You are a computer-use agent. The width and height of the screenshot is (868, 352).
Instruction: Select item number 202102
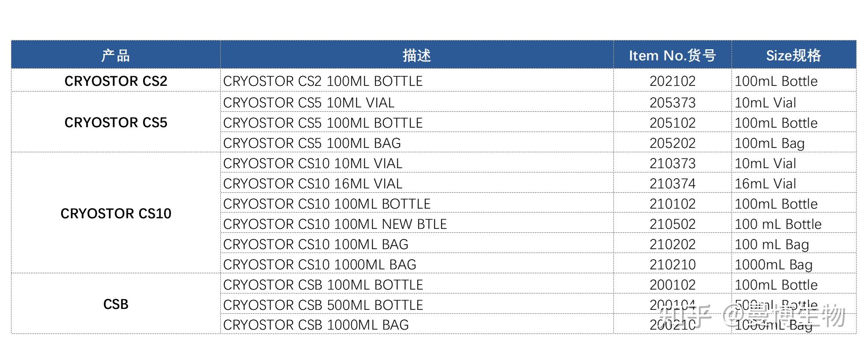pos(672,81)
